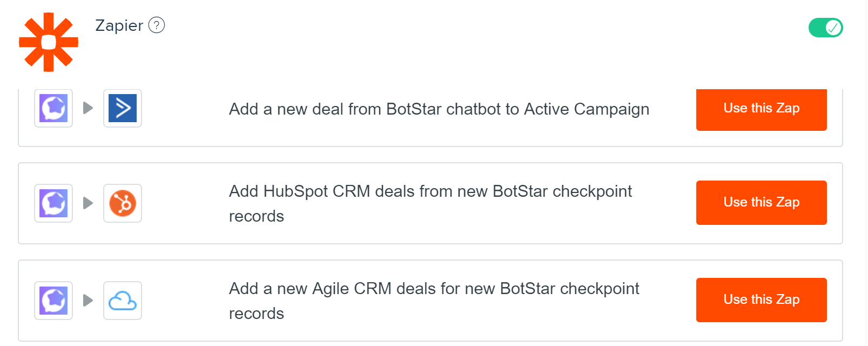The height and width of the screenshot is (346, 868).
Task: Use the Active Campaign deal Zap
Action: pyautogui.click(x=761, y=109)
